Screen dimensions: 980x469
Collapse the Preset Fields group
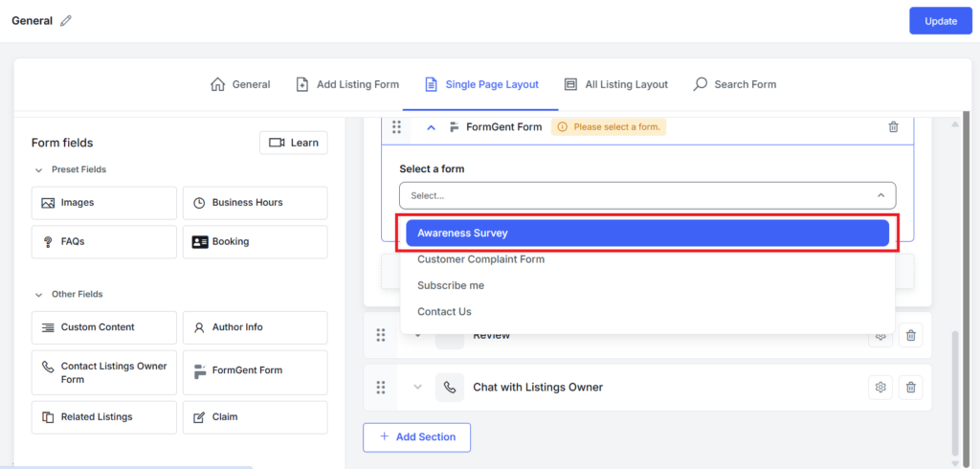pyautogui.click(x=39, y=169)
